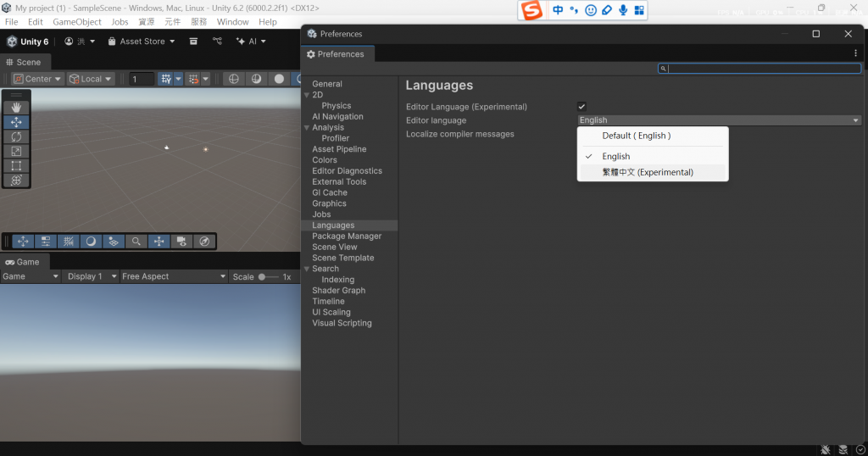Toggle the Cameras overlay icon
The width and height of the screenshot is (868, 456).
click(181, 242)
